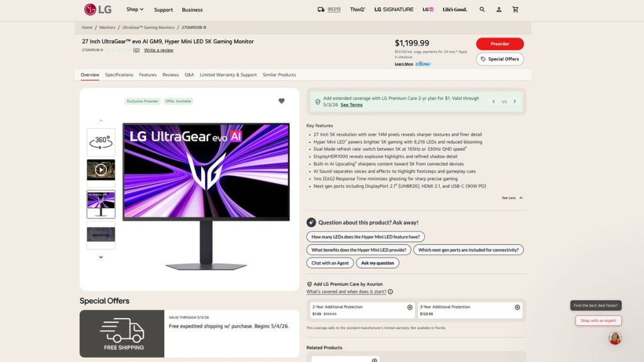644x362 pixels.
Task: Click the main monitor product image
Action: 206,196
